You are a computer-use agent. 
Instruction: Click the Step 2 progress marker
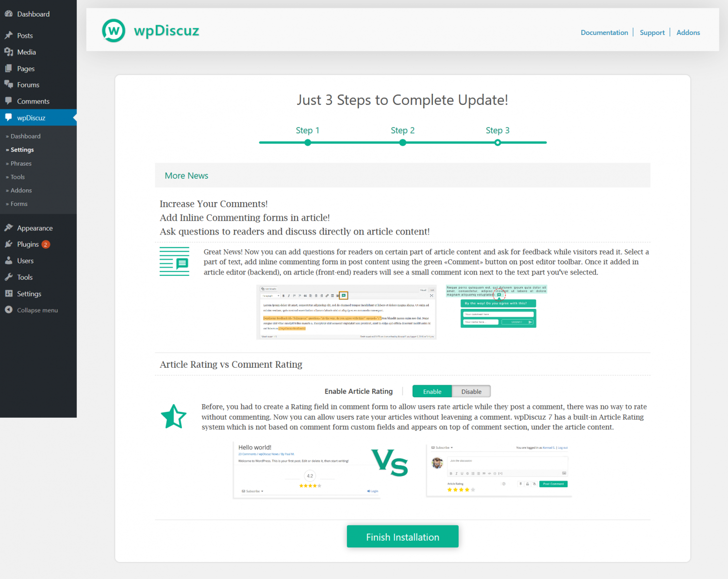point(402,142)
